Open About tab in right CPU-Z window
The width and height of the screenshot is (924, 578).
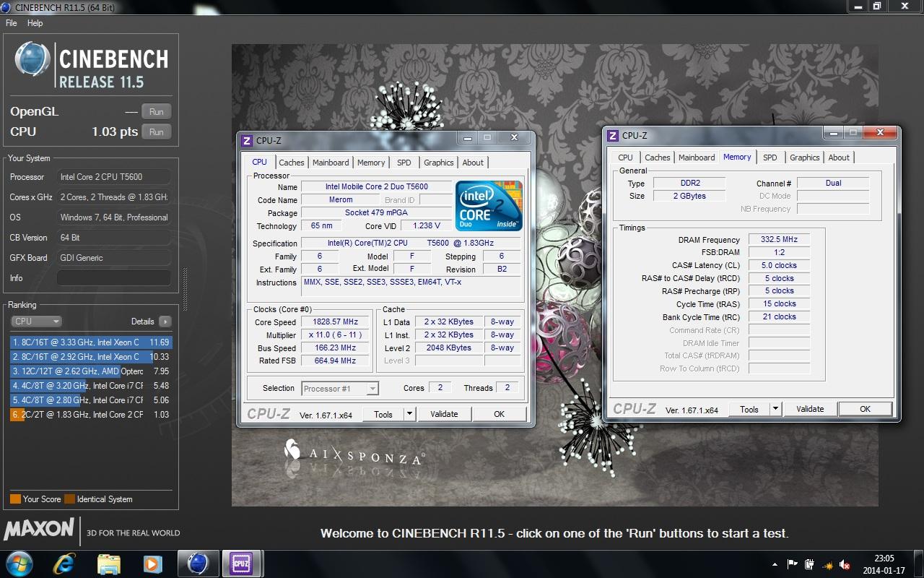pos(839,158)
